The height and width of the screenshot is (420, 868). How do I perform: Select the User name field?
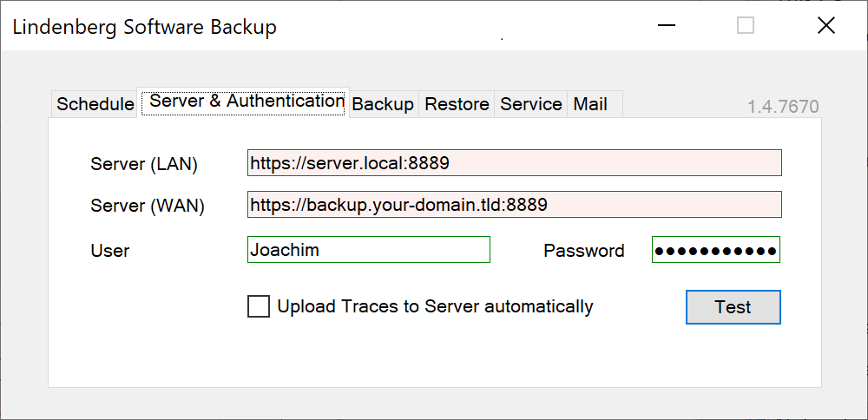[368, 250]
